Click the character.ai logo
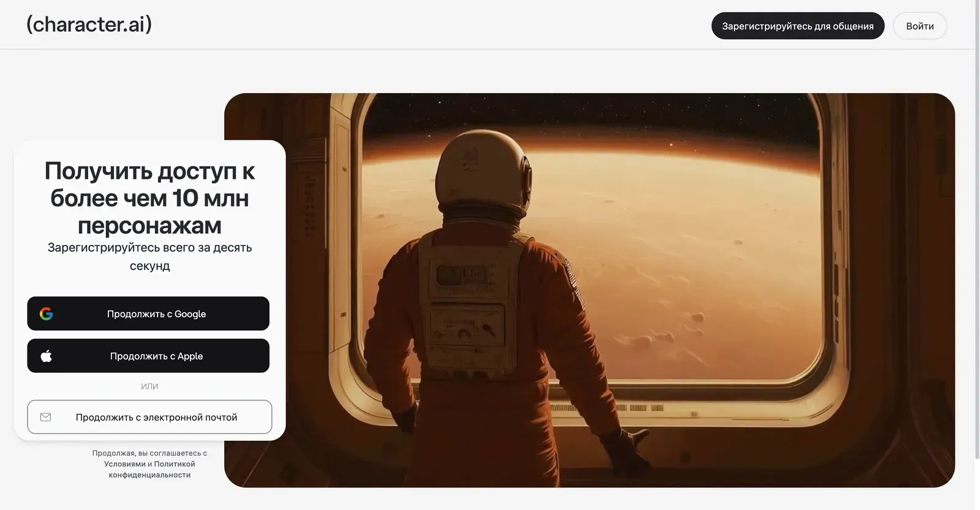 click(89, 24)
